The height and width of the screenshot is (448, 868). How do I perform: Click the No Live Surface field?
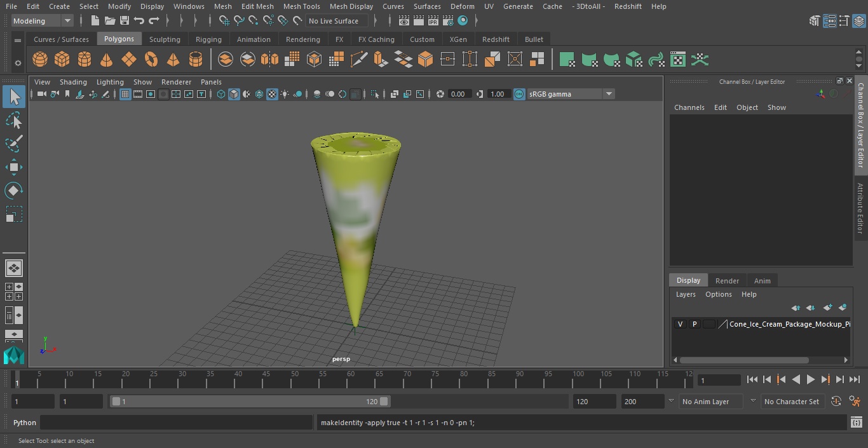tap(337, 21)
